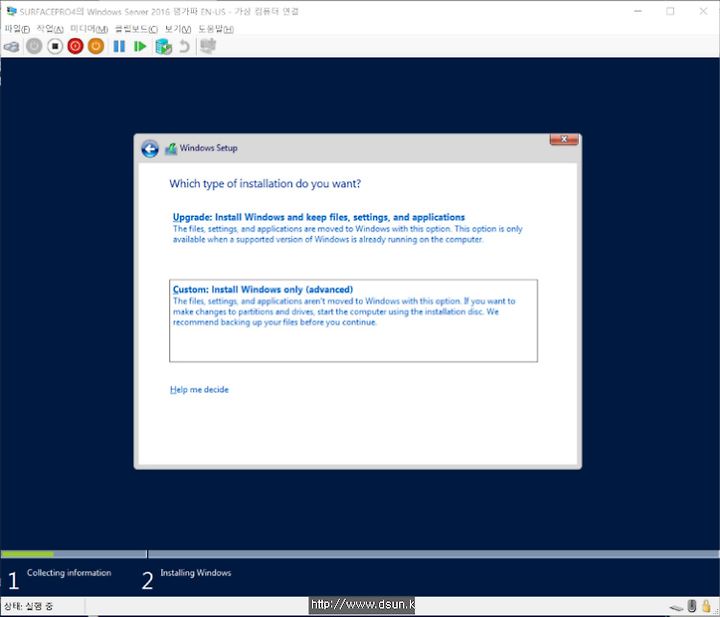Turn off the VM with the stop icon
The height and width of the screenshot is (617, 720).
[55, 46]
